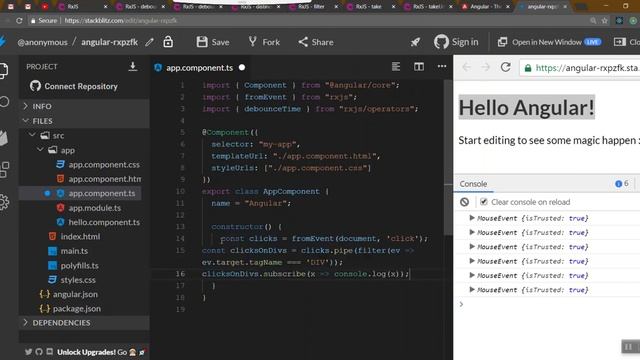Click the GitHub icon in footer
This screenshot has width=640, height=360.
point(39,352)
